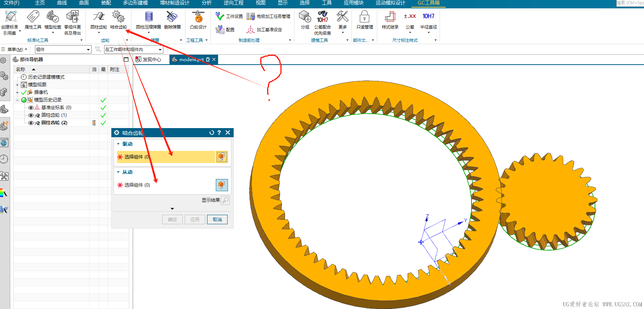Screen dimensions: 644x309
Task: Click the 零组件更名及导出 icon
Action: pyautogui.click(x=72, y=17)
